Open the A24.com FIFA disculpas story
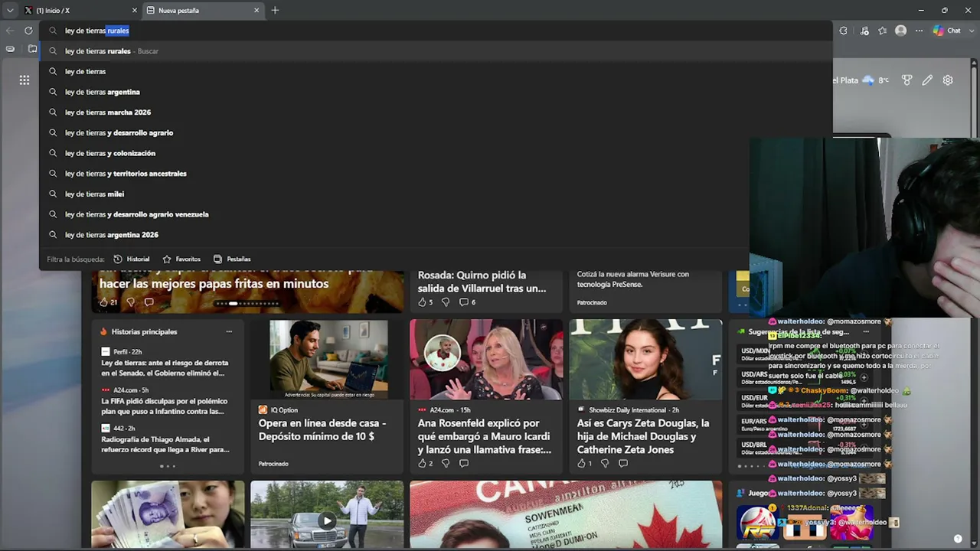980x551 pixels. (164, 406)
